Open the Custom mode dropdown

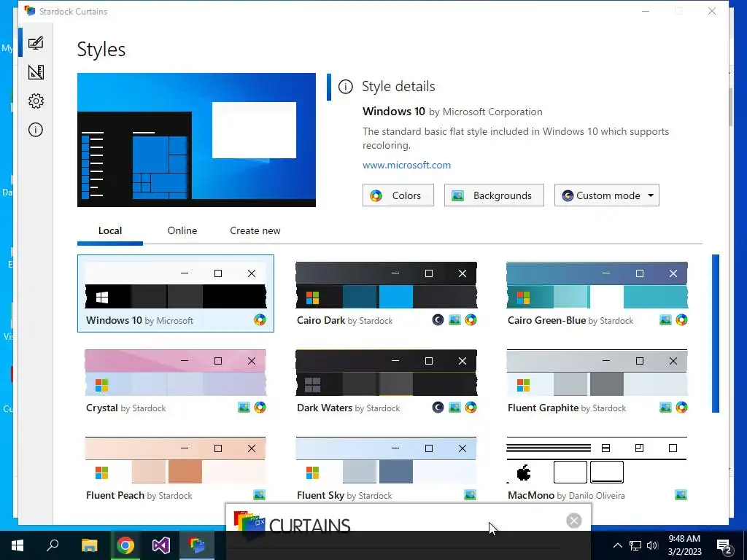[x=606, y=195]
